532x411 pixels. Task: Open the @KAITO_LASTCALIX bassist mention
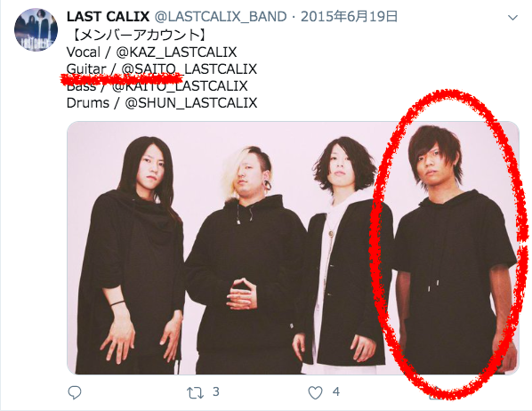(180, 86)
